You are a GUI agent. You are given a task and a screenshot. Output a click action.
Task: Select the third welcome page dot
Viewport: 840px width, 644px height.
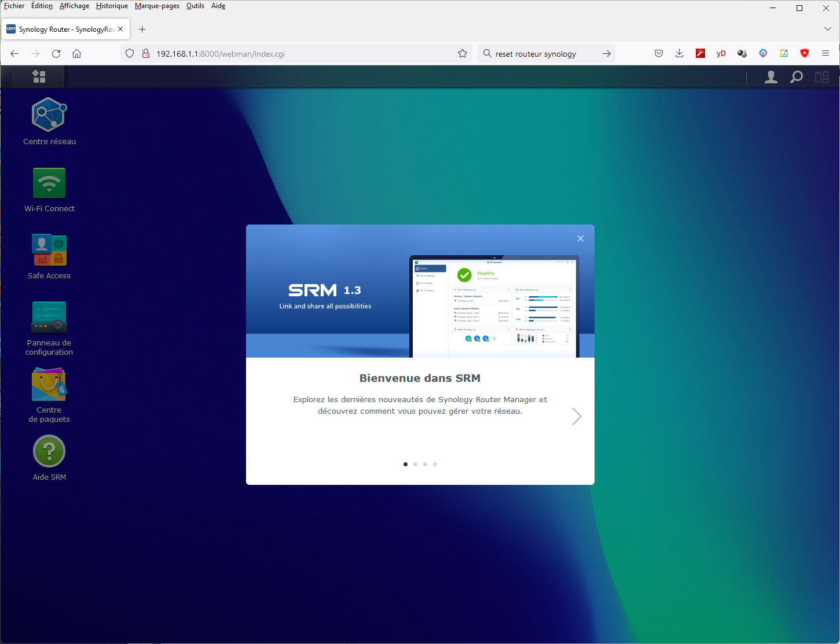point(425,464)
